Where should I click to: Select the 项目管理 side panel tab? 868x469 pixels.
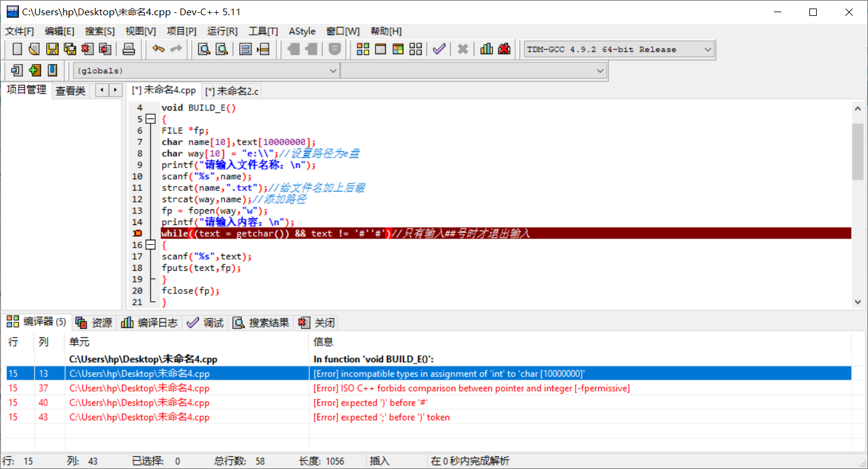26,90
